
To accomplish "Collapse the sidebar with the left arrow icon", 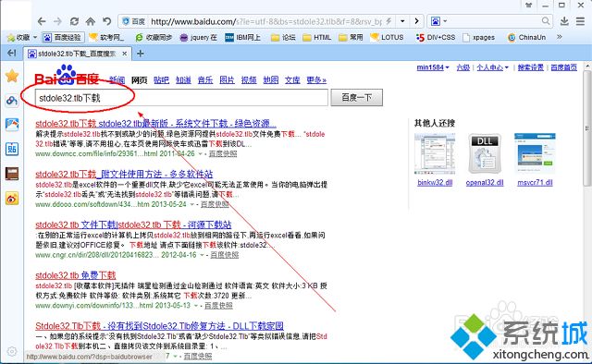I will (x=12, y=54).
